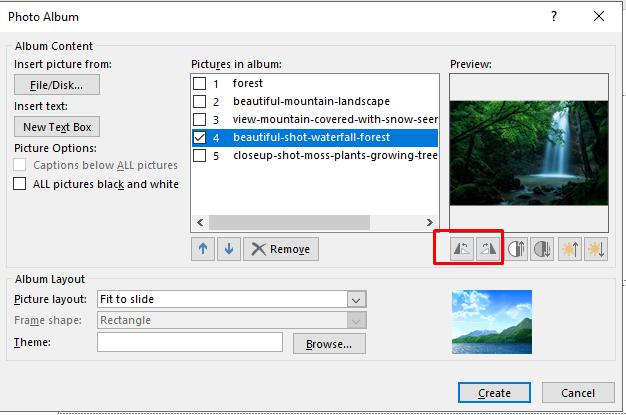626x415 pixels.
Task: Close the Photo Album dialog
Action: (598, 16)
